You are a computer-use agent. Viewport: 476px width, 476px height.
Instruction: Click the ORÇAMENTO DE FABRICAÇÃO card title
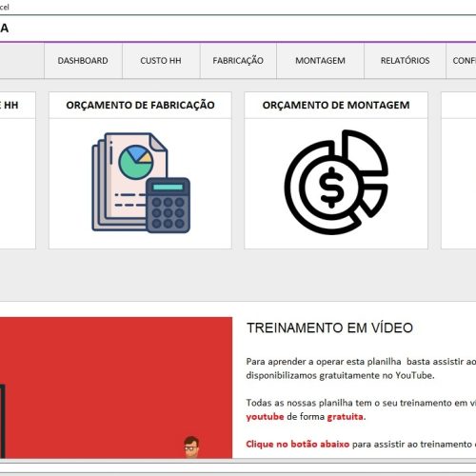tap(140, 105)
